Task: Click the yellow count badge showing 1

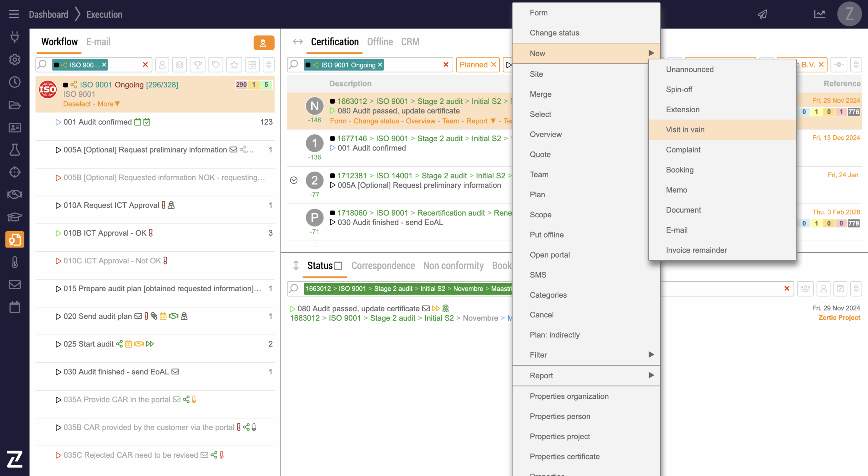Action: pyautogui.click(x=254, y=84)
